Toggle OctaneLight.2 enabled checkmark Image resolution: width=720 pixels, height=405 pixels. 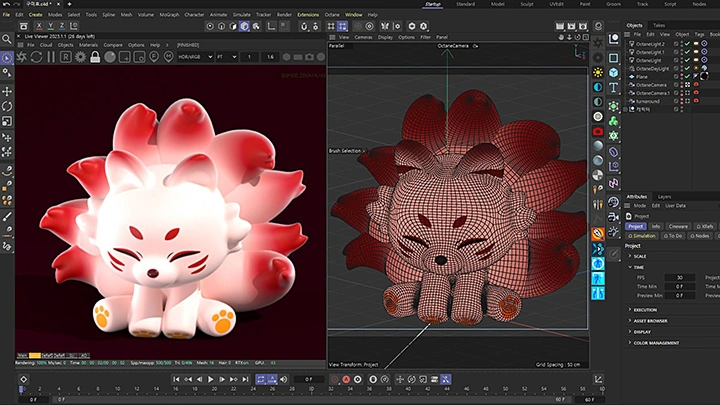[x=687, y=44]
